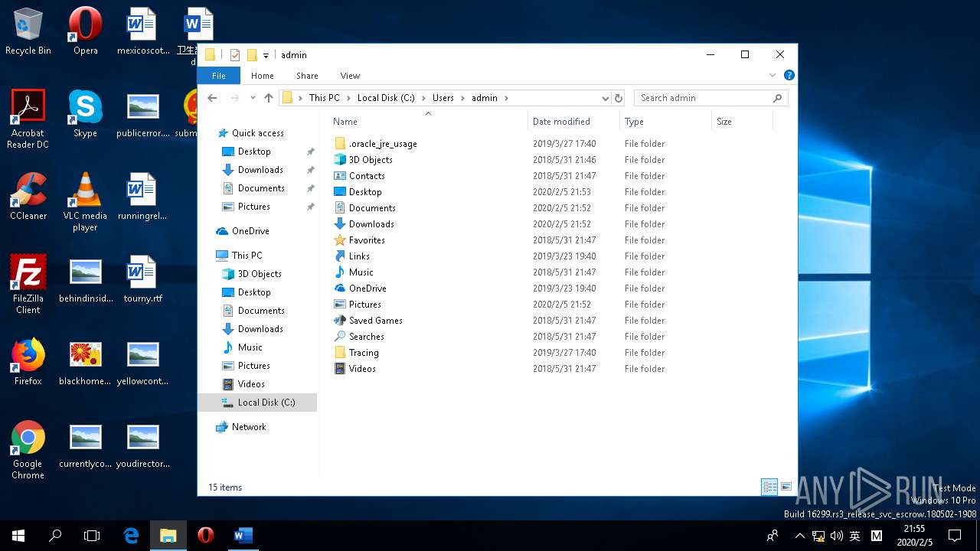980x551 pixels.
Task: Refresh the admin folder view
Action: pos(619,98)
